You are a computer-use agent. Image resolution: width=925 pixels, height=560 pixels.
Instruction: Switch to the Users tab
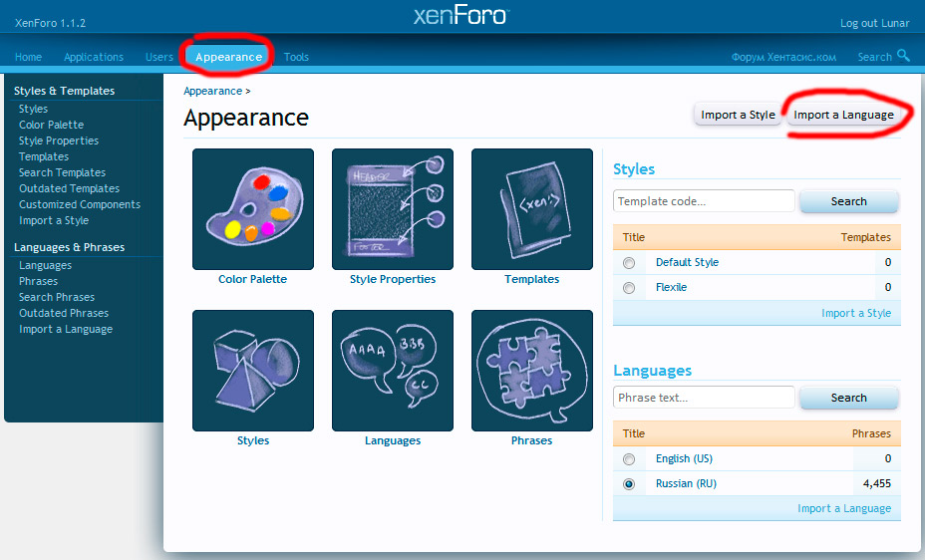159,57
